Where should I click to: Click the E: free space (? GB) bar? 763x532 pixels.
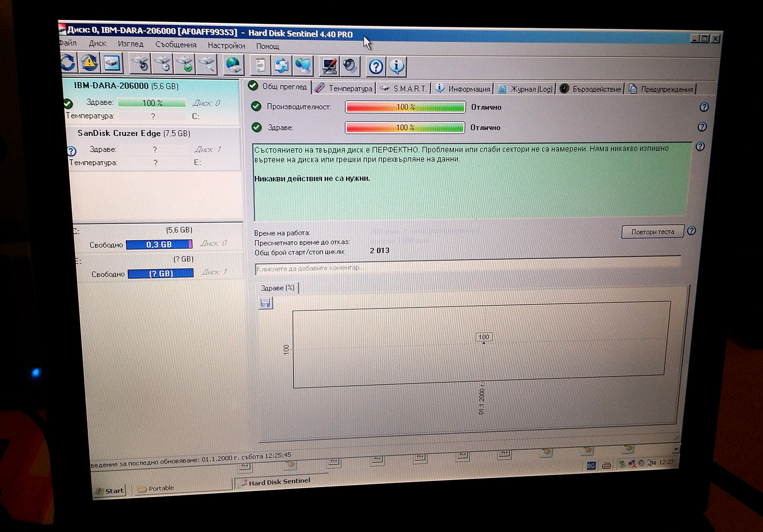(161, 274)
